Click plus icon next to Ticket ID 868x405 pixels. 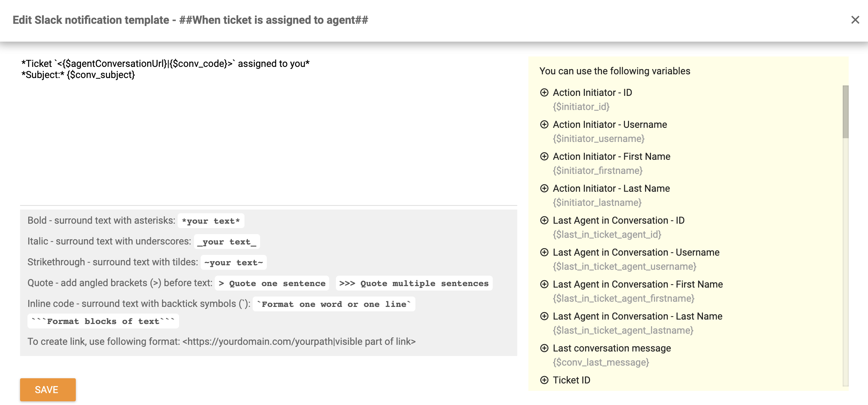tap(544, 380)
